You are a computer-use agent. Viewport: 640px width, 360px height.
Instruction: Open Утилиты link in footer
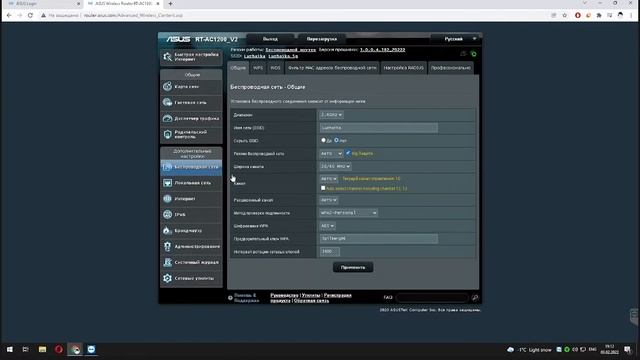311,295
